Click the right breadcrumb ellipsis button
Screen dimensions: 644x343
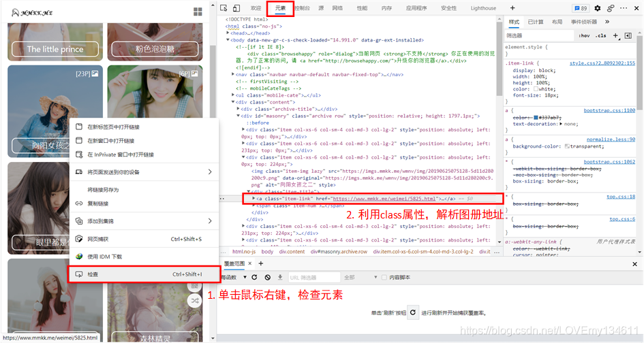497,252
